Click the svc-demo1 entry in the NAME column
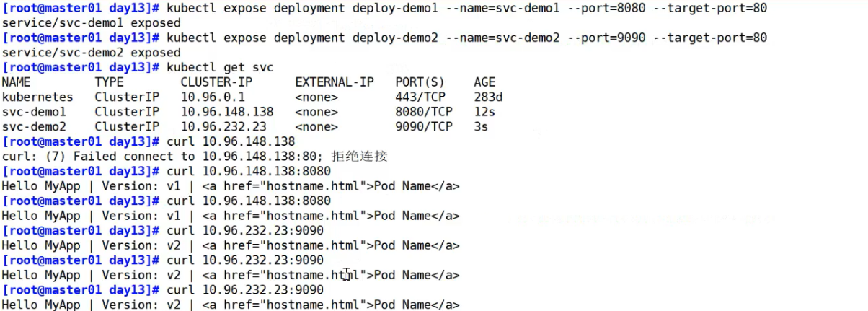 click(x=34, y=112)
